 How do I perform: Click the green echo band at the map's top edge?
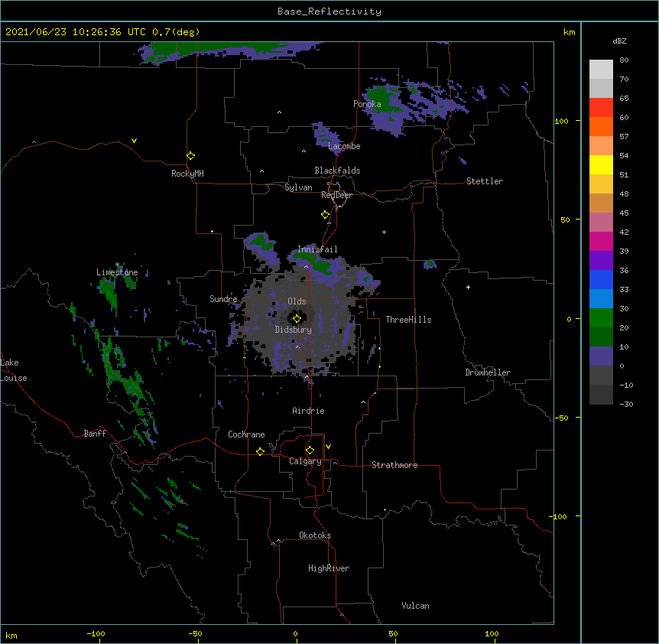coord(210,48)
